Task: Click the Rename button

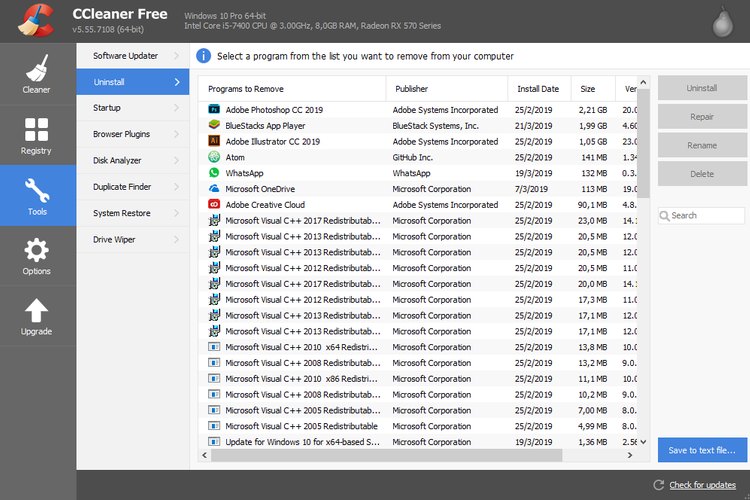Action: coord(702,145)
